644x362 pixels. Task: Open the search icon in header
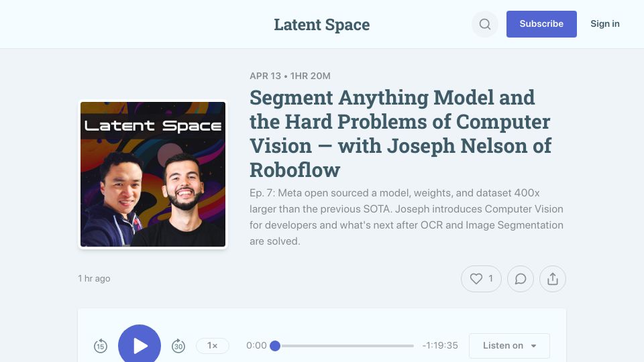(484, 24)
